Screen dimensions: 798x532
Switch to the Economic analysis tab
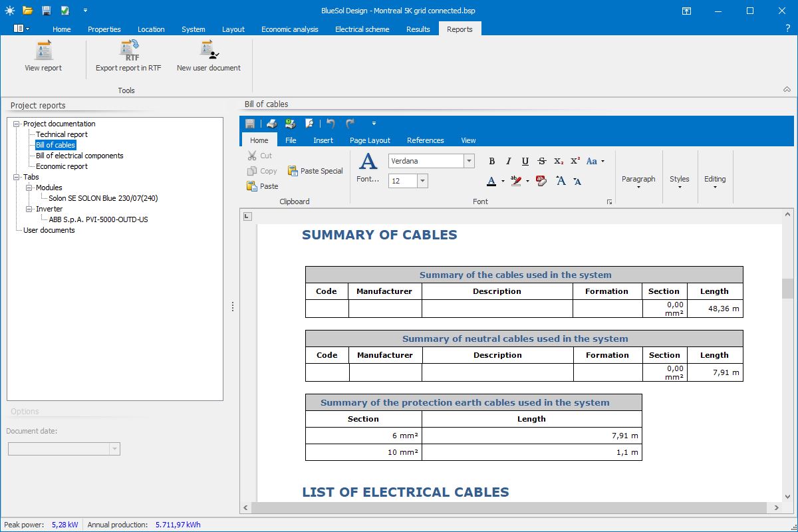289,29
